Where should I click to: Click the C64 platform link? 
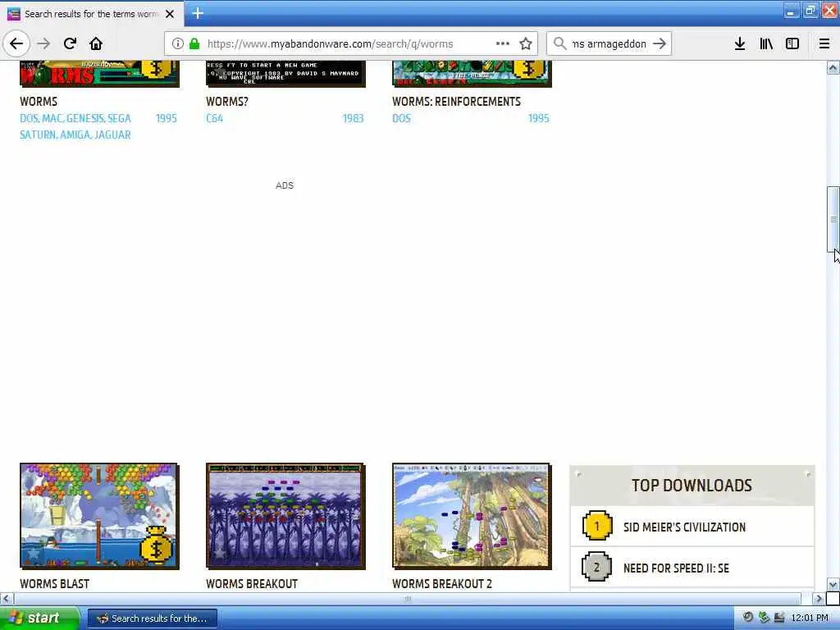tap(215, 118)
